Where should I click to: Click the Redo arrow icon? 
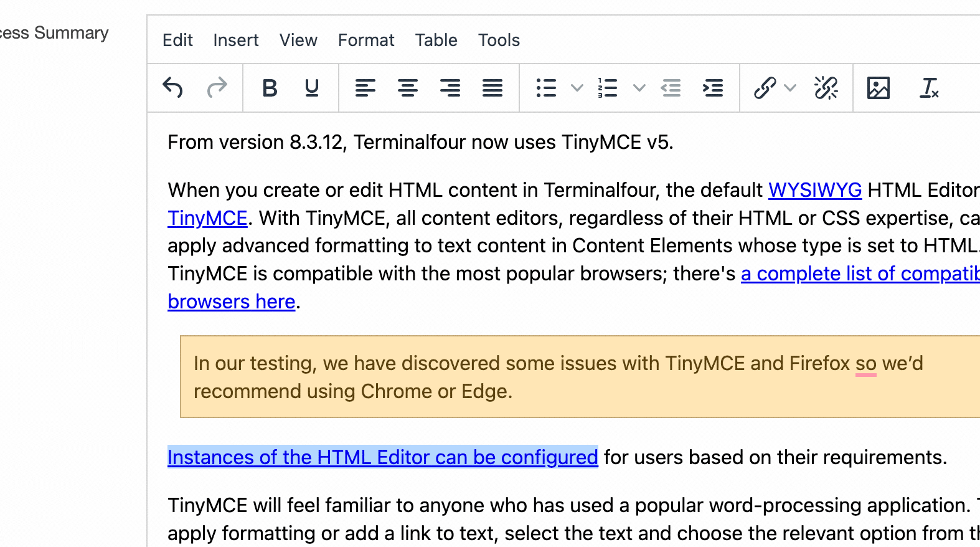217,88
